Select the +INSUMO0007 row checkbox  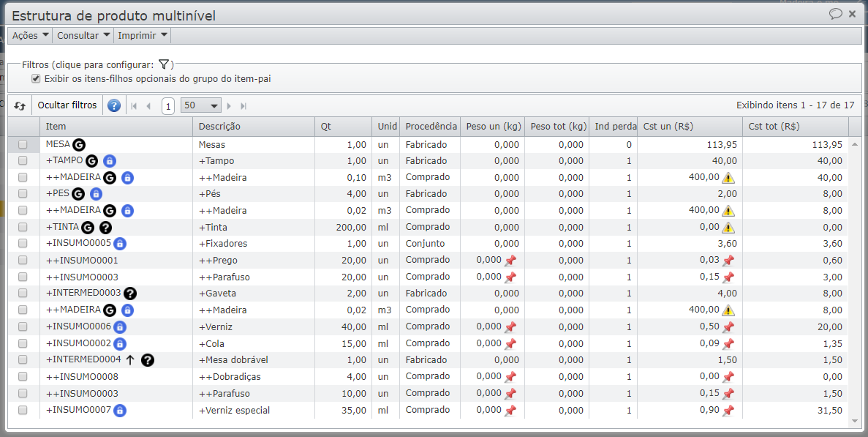pos(23,411)
